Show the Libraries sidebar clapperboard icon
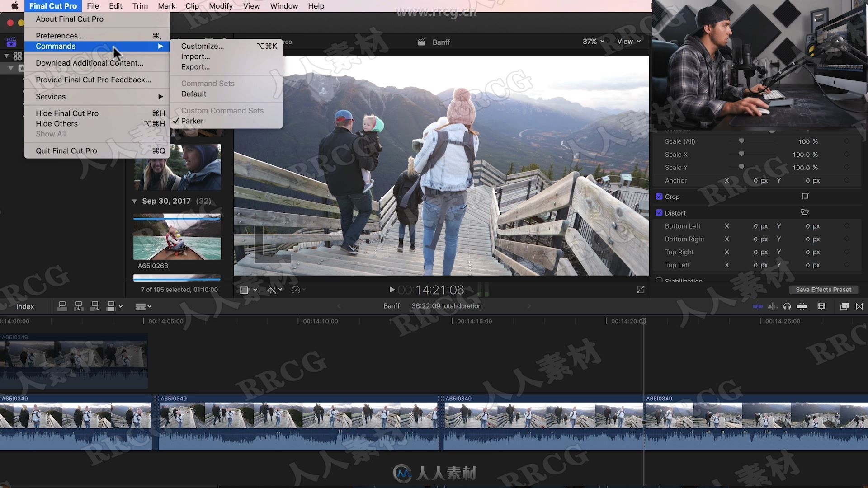This screenshot has height=488, width=868. (11, 42)
